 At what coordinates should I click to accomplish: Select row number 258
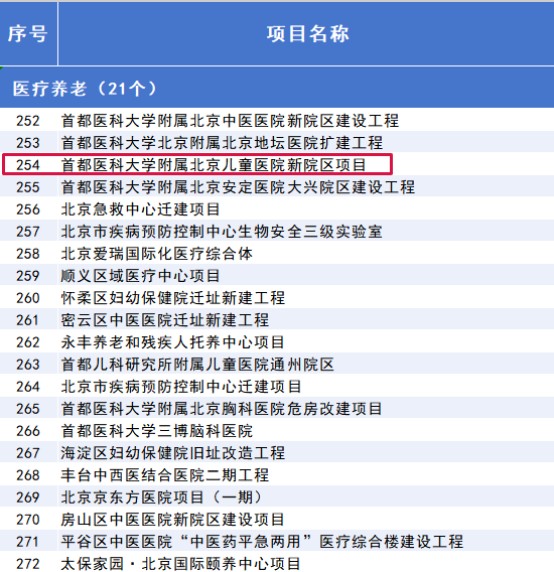28,254
